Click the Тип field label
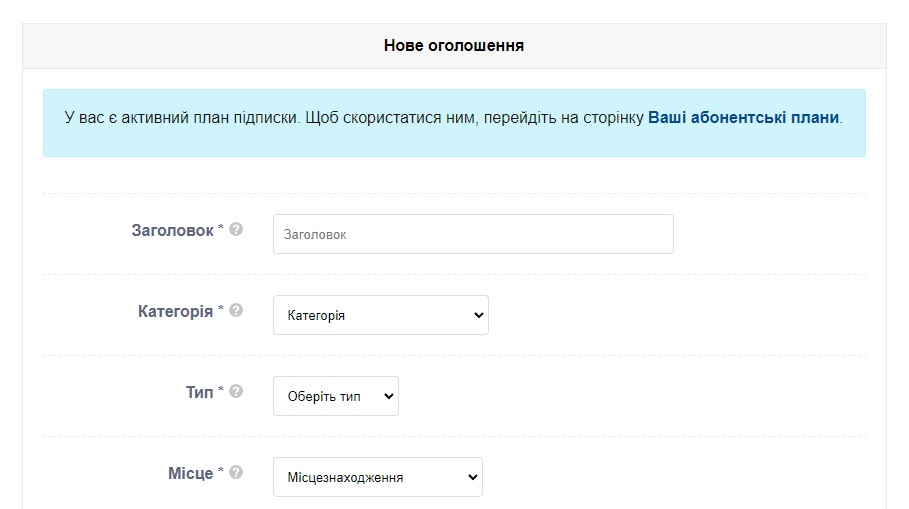Image resolution: width=909 pixels, height=509 pixels. coord(199,392)
